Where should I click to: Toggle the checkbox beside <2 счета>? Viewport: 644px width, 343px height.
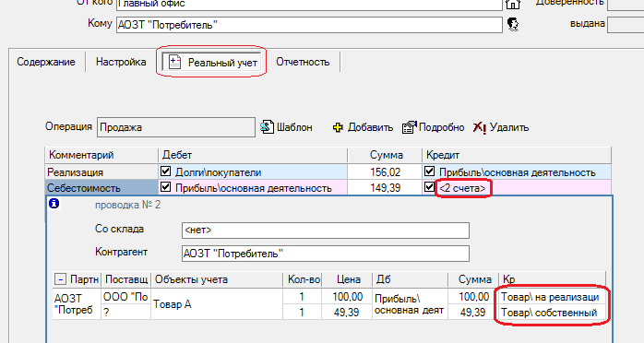[x=430, y=187]
